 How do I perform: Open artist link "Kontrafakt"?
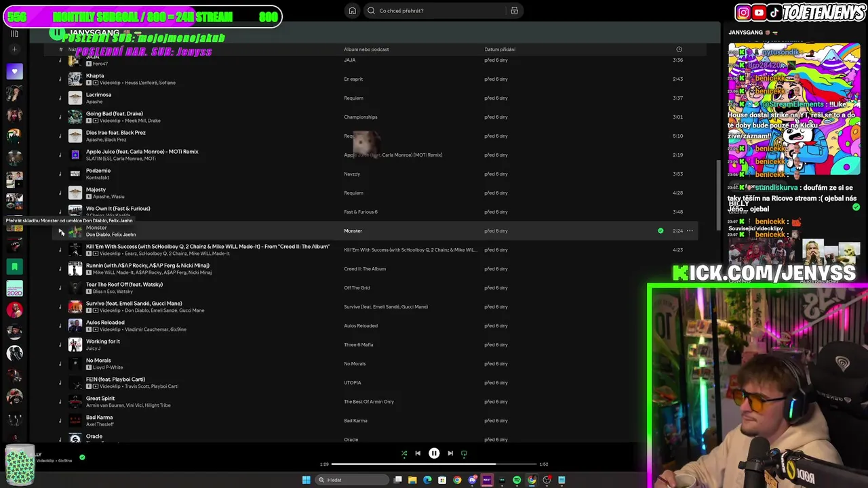click(98, 178)
